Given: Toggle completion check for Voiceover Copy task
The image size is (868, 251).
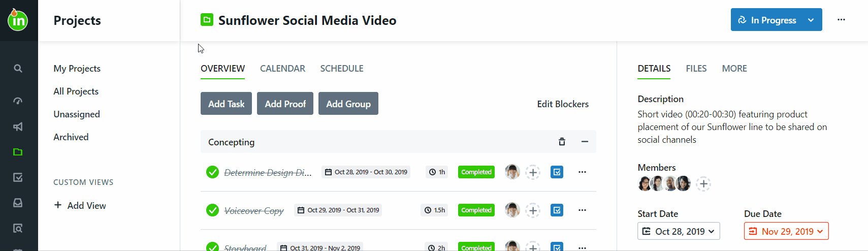Looking at the screenshot, I should (212, 210).
